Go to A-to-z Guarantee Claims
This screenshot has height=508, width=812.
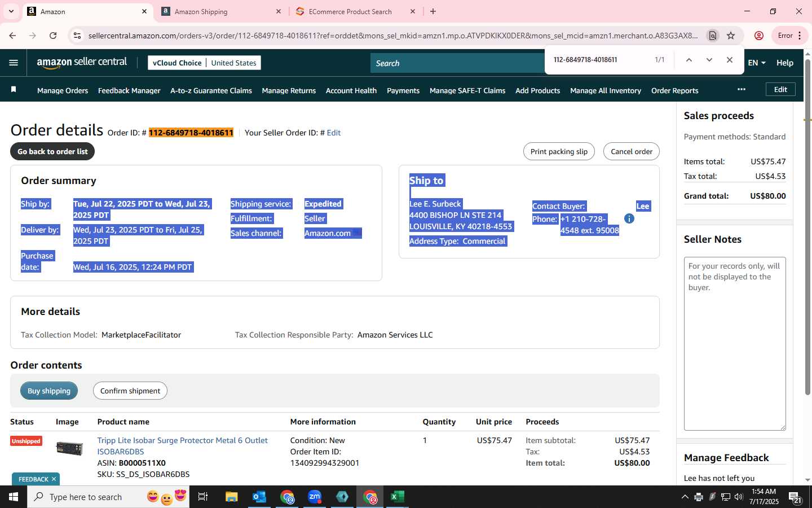pos(211,90)
